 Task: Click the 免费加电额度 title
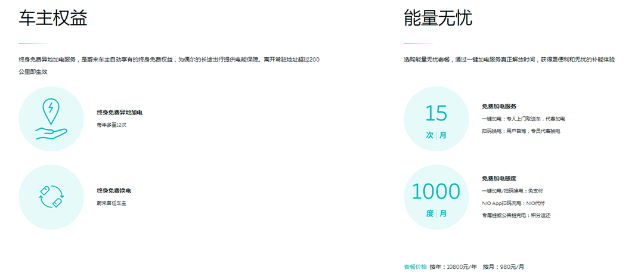pyautogui.click(x=499, y=178)
